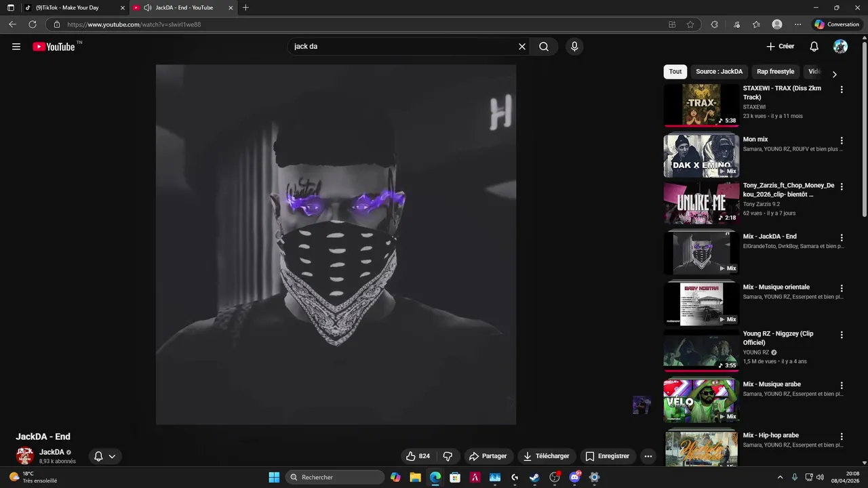The image size is (868, 488).
Task: Open the YouTube notifications bell
Action: [x=814, y=47]
